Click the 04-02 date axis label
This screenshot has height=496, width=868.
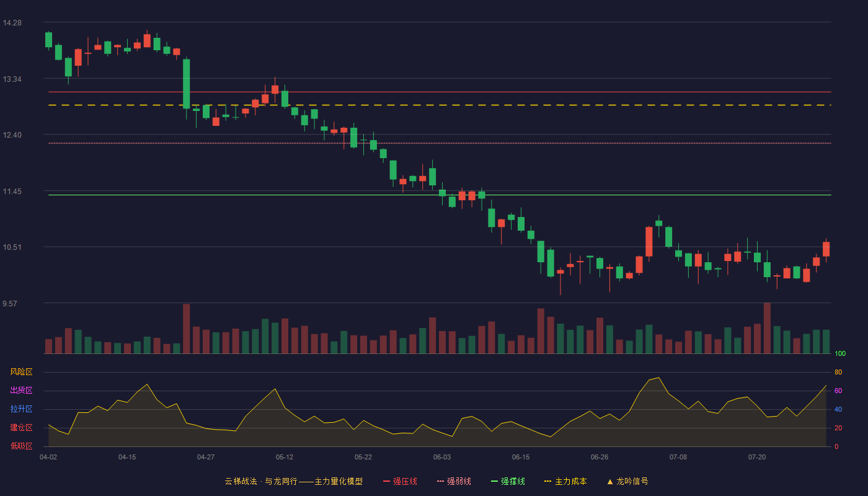(x=48, y=457)
